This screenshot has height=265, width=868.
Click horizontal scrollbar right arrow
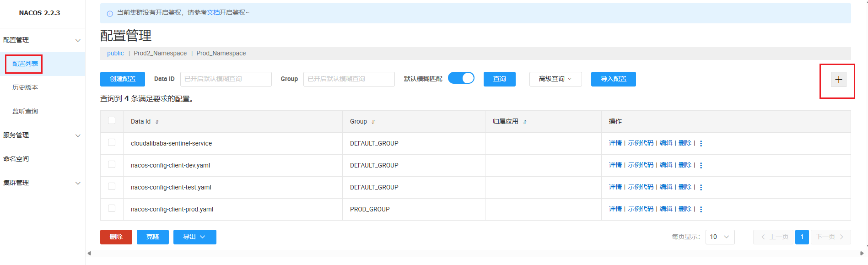(862, 253)
